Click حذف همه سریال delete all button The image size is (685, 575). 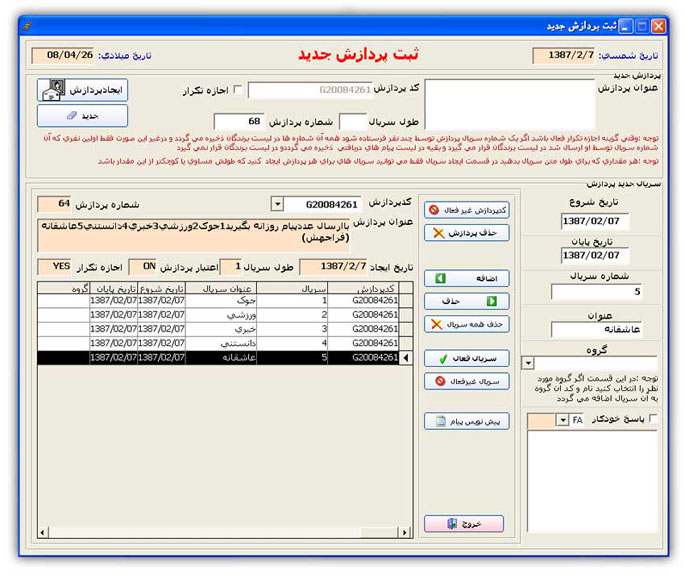(x=467, y=324)
